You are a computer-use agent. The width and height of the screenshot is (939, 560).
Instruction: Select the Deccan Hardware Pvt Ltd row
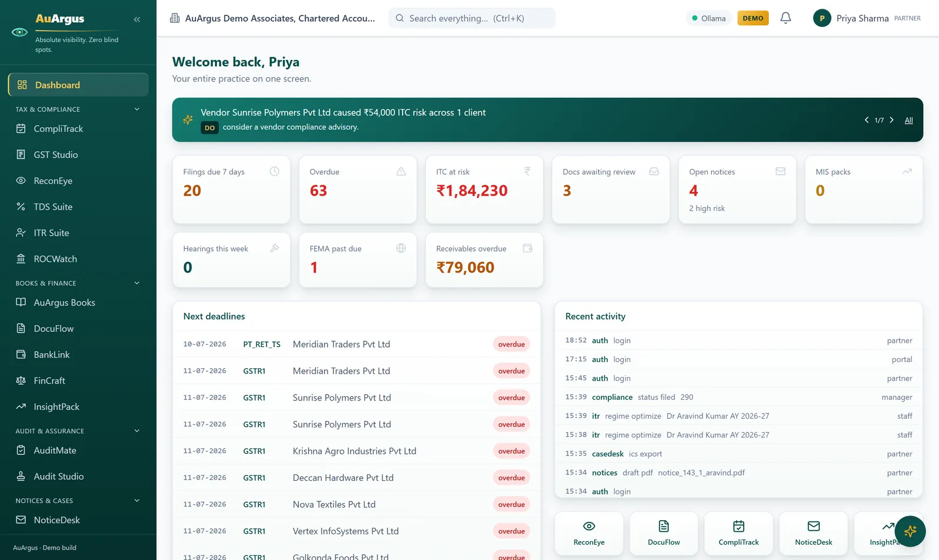pos(356,478)
